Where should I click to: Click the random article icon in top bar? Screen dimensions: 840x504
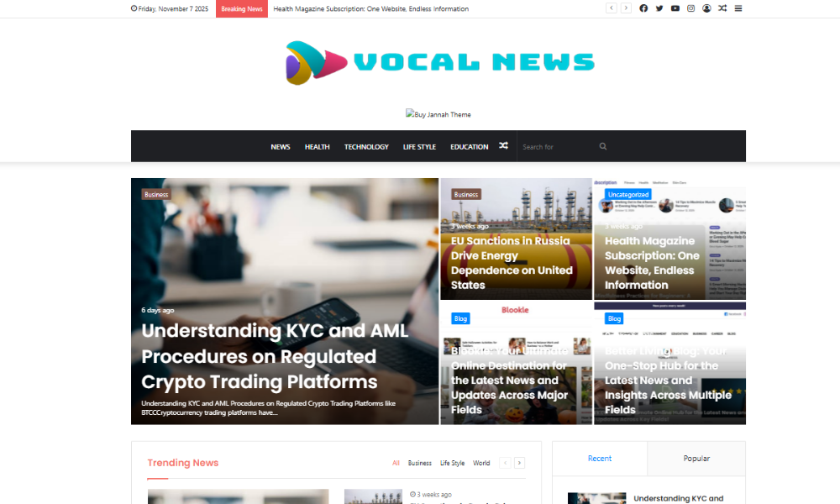click(x=722, y=8)
